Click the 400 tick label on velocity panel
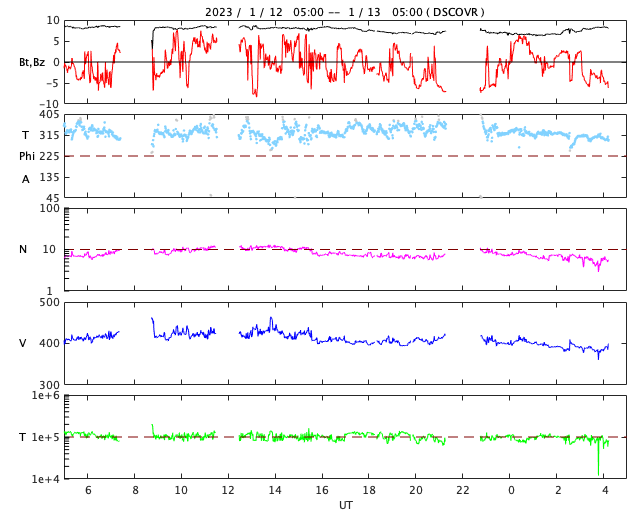Viewport: 640px width, 512px height. (49, 343)
